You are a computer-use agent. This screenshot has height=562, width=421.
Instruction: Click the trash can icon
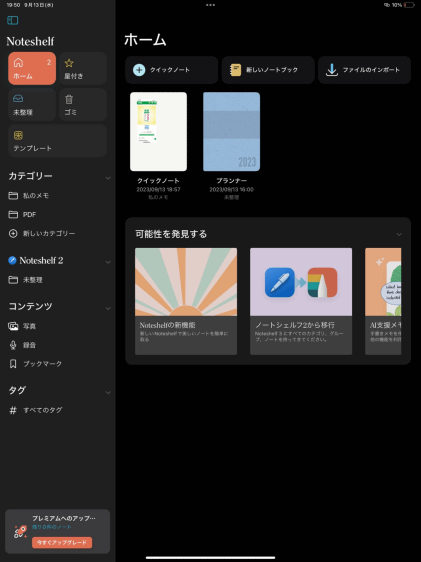(69, 99)
